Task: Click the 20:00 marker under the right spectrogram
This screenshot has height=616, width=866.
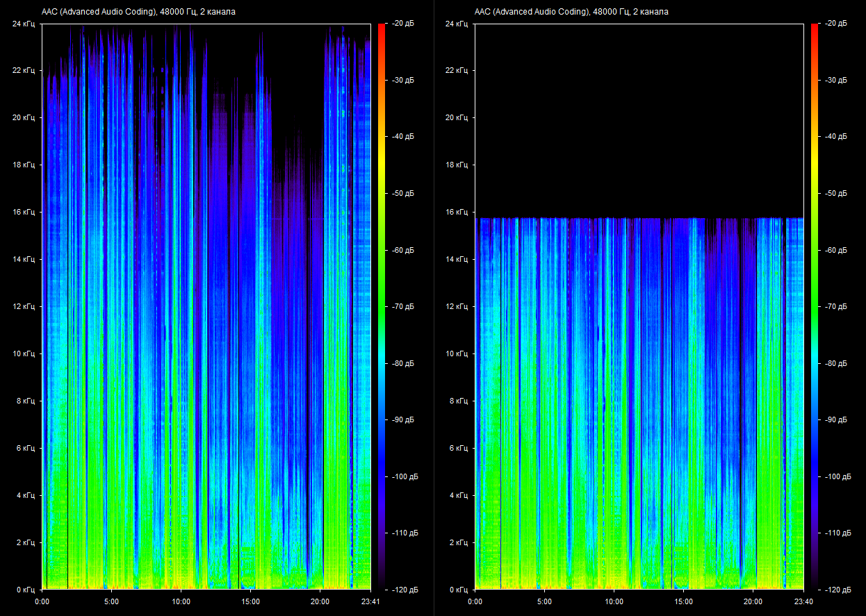Action: click(x=753, y=601)
